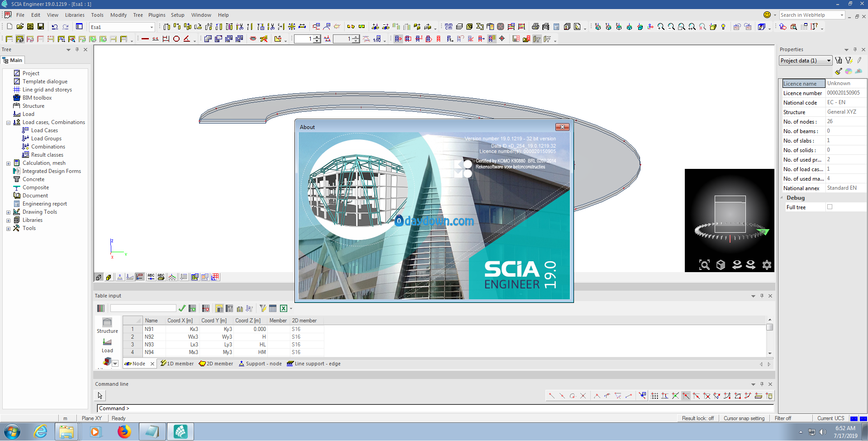Screen dimensions: 868x441
Task: Click the zoom-to-fit icon in the navigation cube
Action: click(x=704, y=265)
